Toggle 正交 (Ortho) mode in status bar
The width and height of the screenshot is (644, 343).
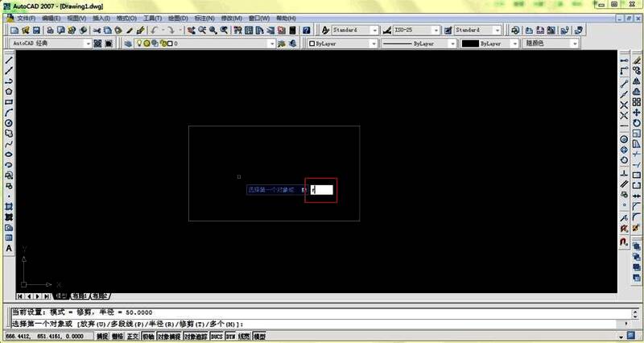[x=133, y=336]
